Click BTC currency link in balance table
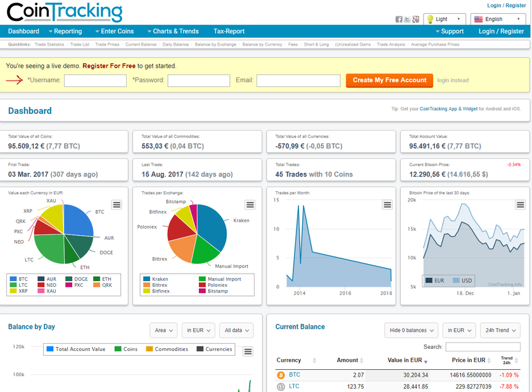 (x=294, y=375)
